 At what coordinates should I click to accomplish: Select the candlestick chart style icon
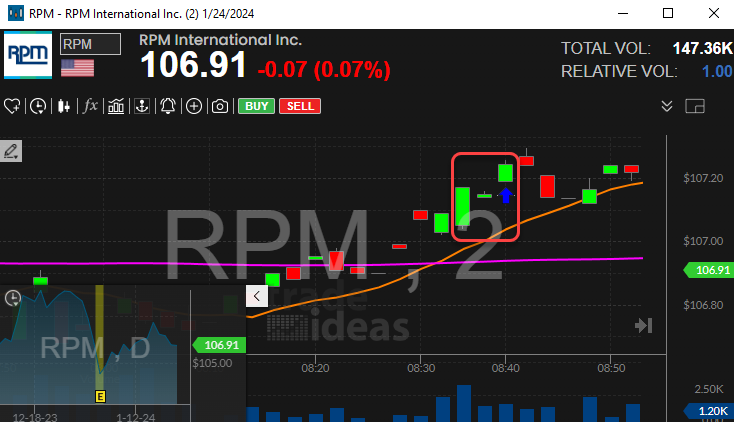64,106
